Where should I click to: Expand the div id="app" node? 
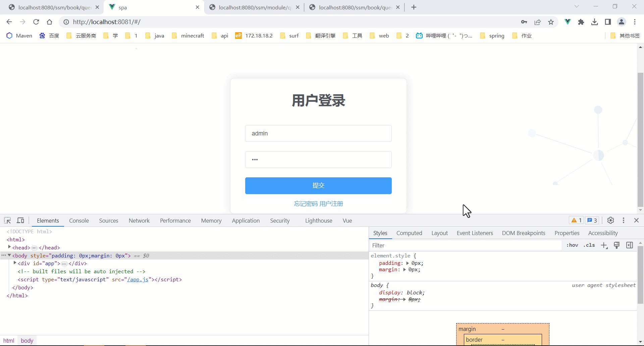tap(15, 263)
